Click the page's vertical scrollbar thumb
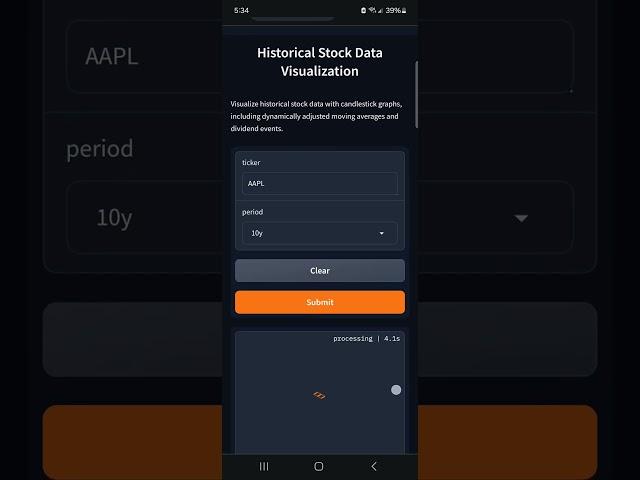The image size is (640, 480). 416,93
